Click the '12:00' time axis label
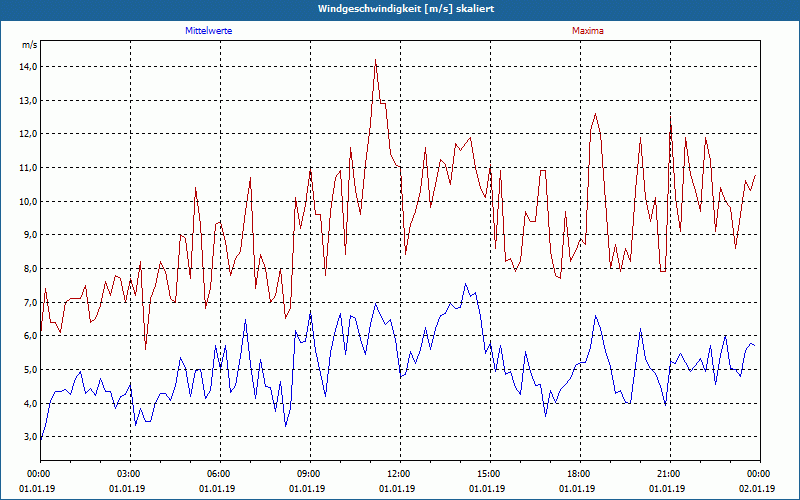 coord(401,474)
